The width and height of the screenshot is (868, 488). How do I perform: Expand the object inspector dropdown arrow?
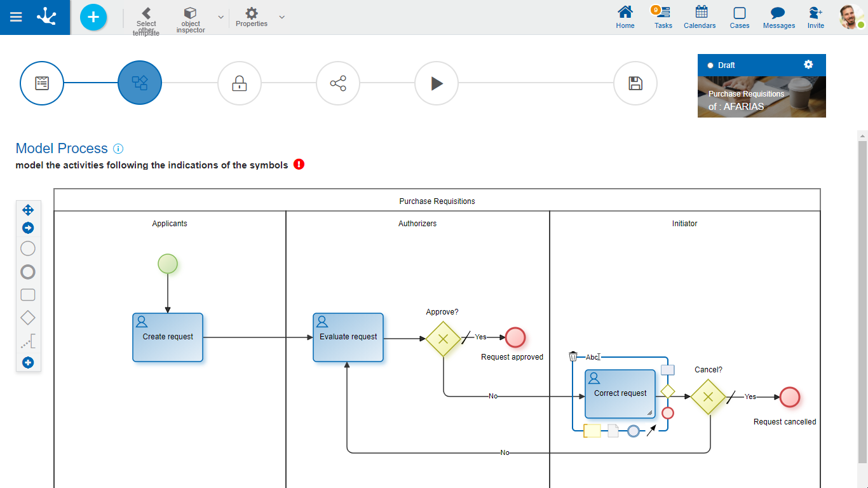tap(221, 17)
